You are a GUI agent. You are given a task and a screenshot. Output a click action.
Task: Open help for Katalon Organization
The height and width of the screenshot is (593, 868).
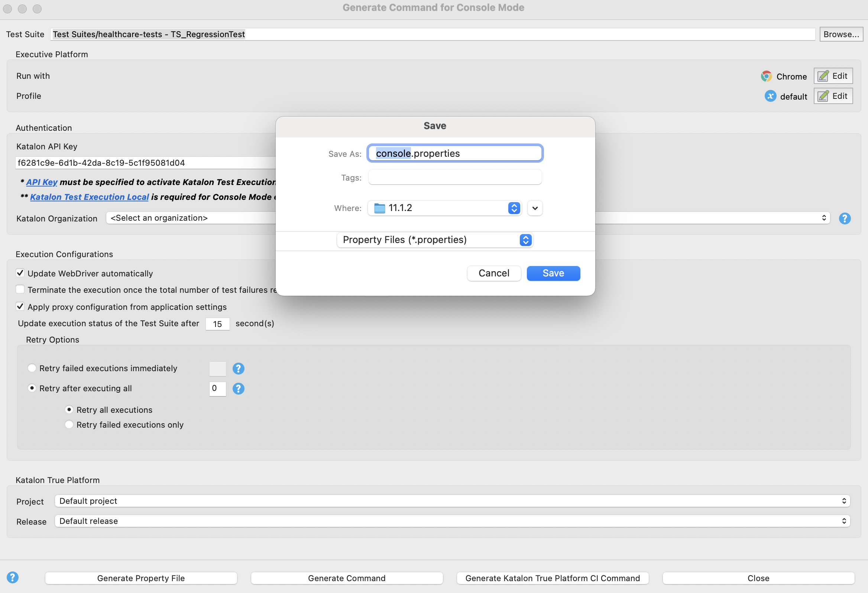coord(845,218)
